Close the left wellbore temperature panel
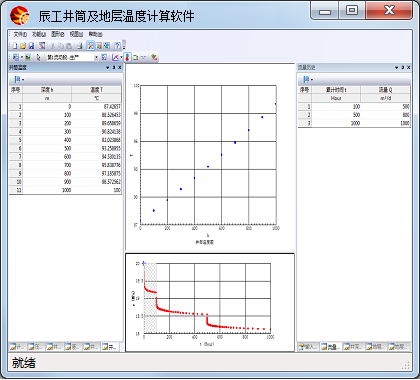The width and height of the screenshot is (420, 380). (120, 67)
